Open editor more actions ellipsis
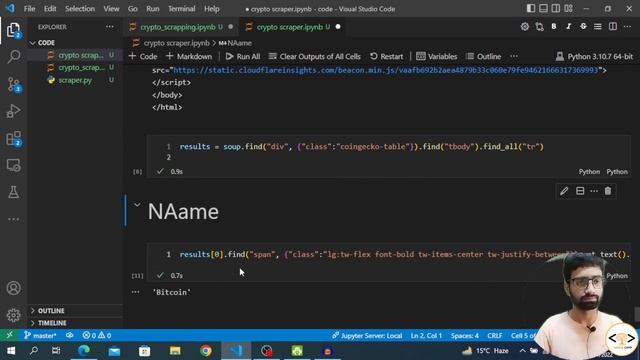Viewport: 640px width, 360px height. click(x=627, y=27)
